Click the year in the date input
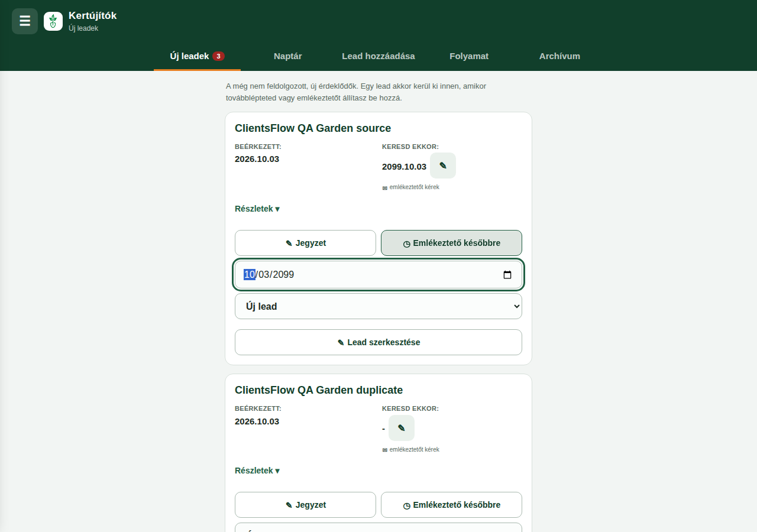 (x=283, y=275)
